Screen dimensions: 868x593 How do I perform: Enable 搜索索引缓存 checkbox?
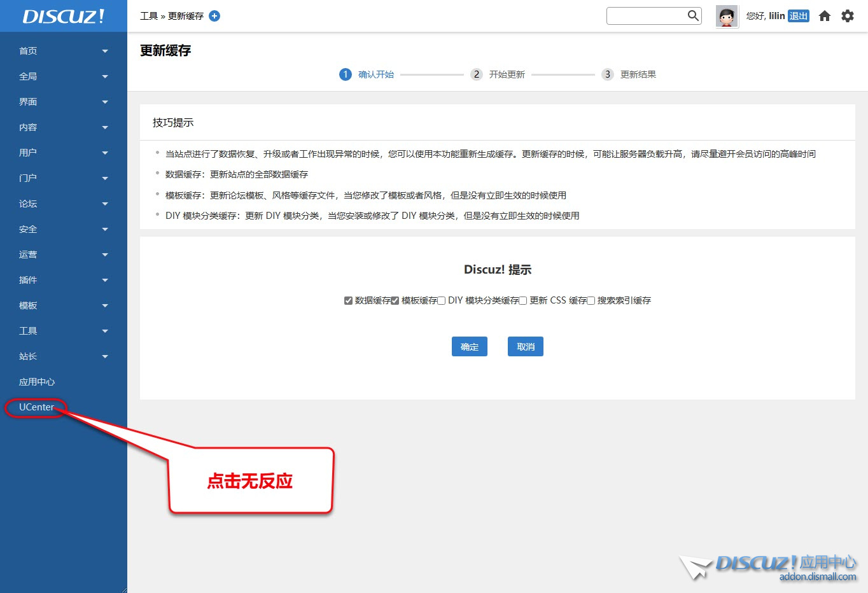[591, 300]
